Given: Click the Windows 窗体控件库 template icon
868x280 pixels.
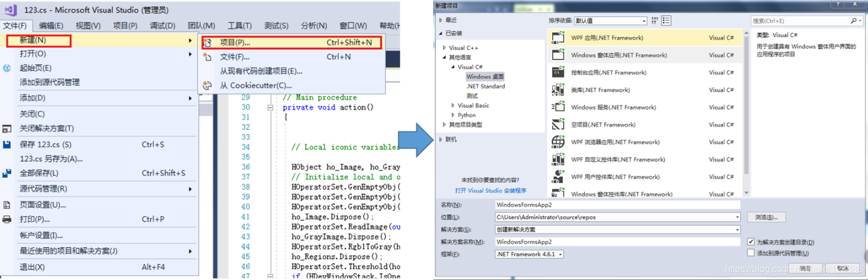Looking at the screenshot, I should point(558,193).
